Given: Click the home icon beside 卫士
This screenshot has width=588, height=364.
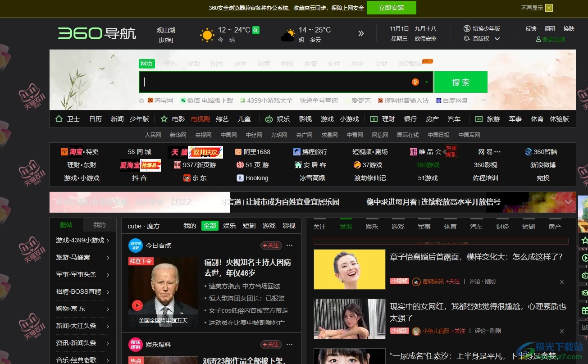Looking at the screenshot, I should coord(59,119).
